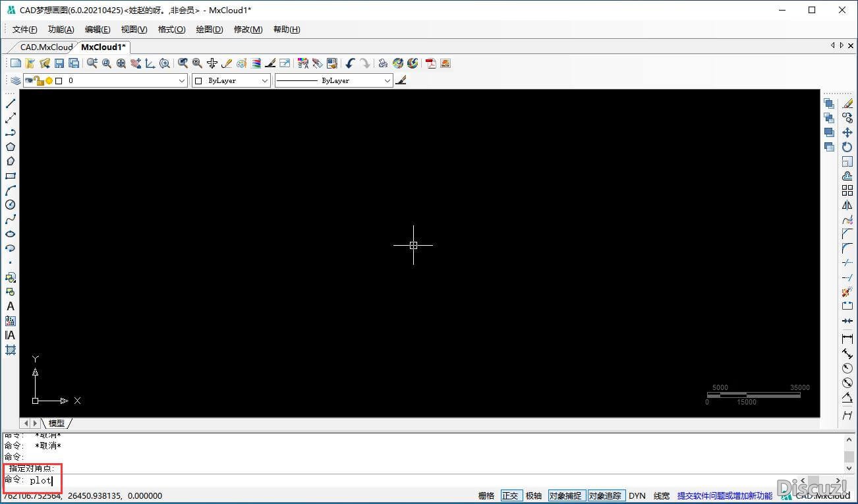858x504 pixels.
Task: Open the ByLayer color dropdown
Action: [x=265, y=80]
